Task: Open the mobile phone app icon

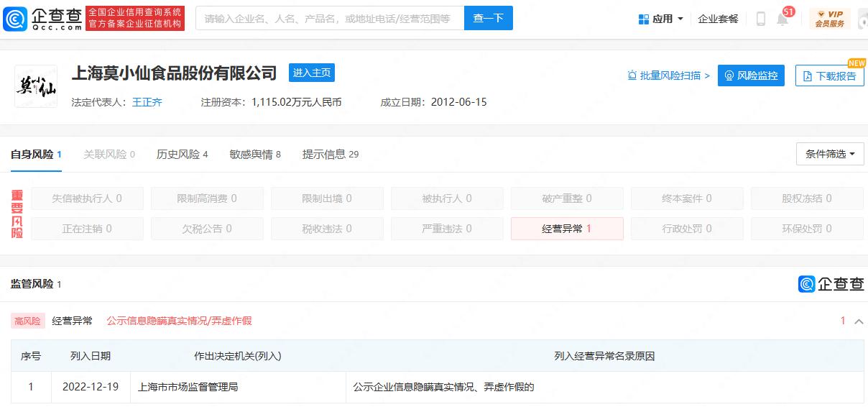Action: 760,19
